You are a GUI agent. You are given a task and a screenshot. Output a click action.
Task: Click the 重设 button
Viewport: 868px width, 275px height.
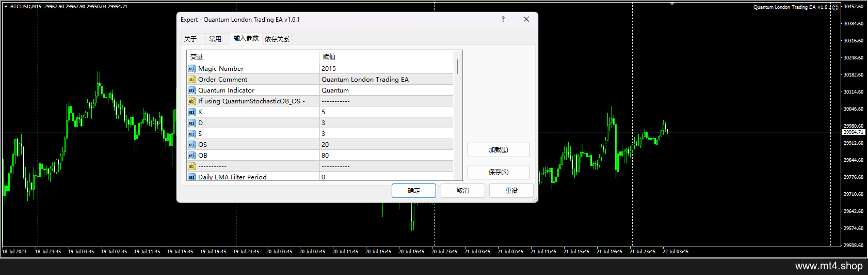point(511,191)
